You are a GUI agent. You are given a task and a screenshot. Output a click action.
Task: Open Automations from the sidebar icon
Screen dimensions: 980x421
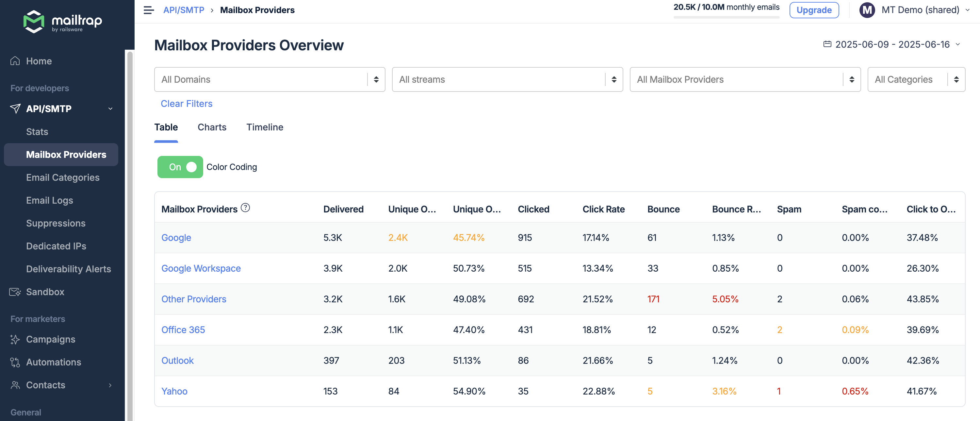point(14,362)
